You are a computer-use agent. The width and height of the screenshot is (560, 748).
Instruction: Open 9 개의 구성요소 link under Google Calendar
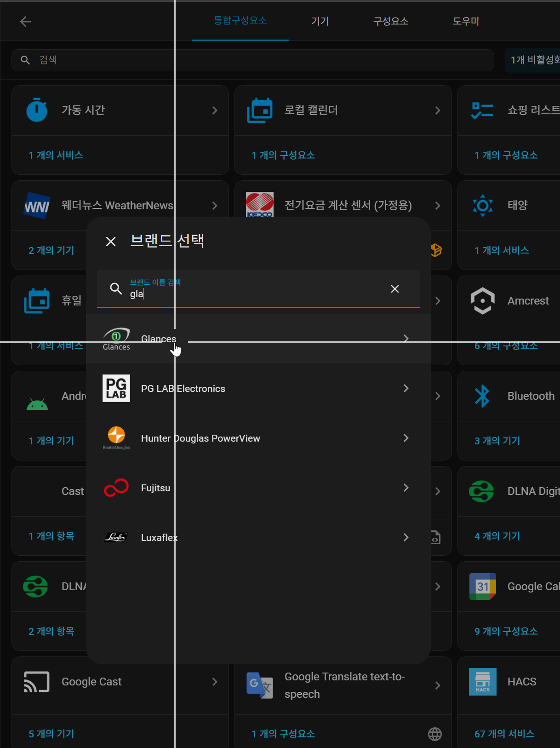506,631
